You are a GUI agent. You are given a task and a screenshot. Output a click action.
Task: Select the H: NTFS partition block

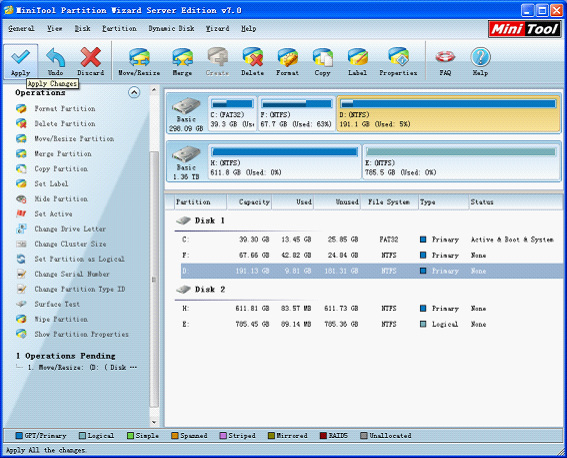pos(285,162)
